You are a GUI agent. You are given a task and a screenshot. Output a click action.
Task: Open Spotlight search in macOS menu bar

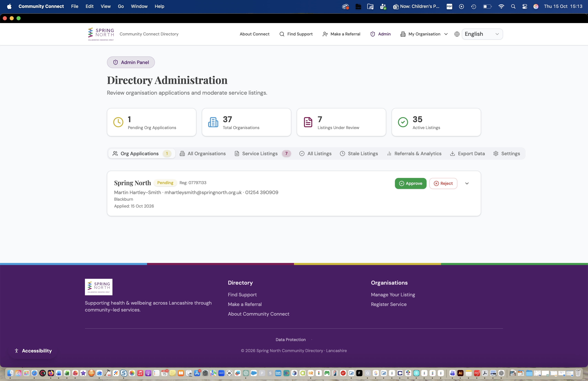pos(513,6)
